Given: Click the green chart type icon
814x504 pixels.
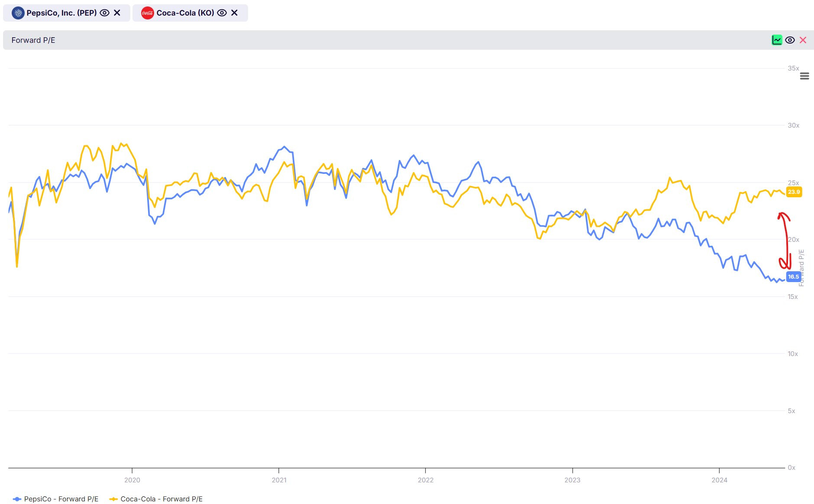Looking at the screenshot, I should pyautogui.click(x=777, y=40).
